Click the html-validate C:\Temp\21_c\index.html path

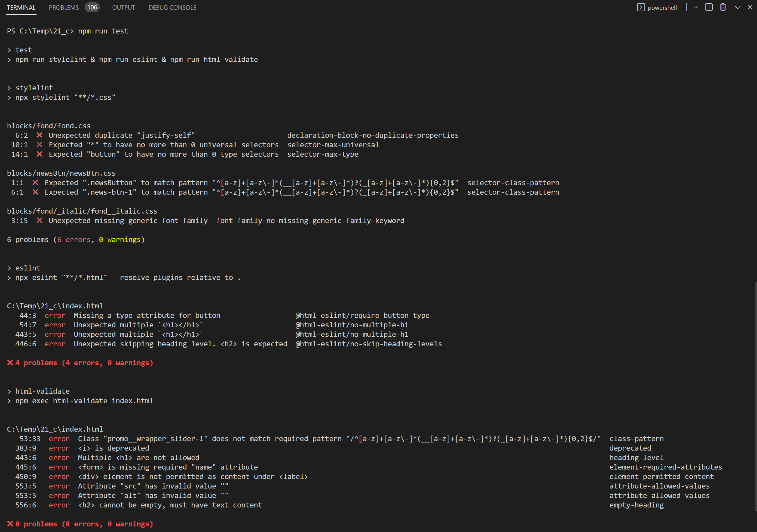point(55,429)
